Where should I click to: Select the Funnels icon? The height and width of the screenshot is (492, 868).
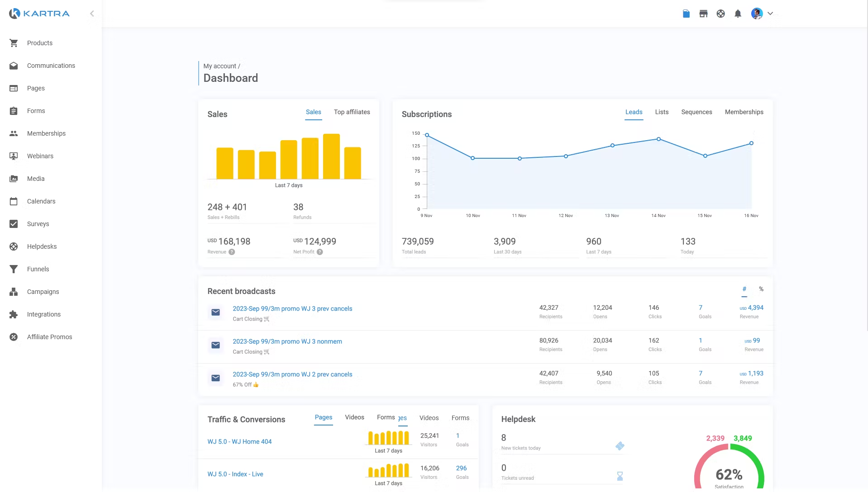point(14,269)
